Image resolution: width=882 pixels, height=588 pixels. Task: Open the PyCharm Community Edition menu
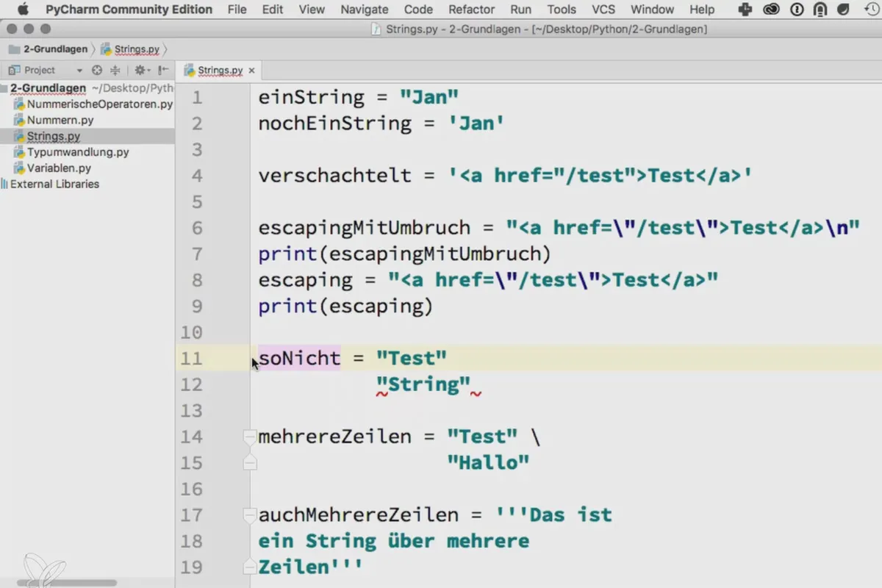[x=129, y=10]
